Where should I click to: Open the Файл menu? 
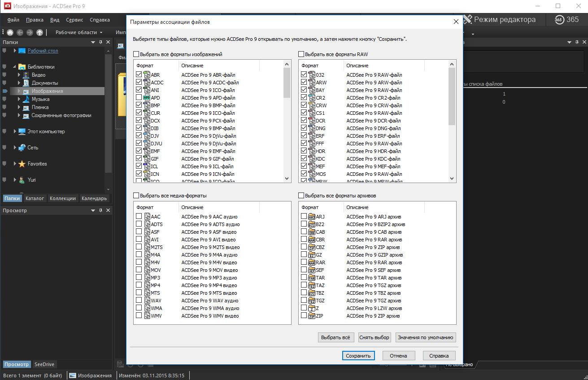click(x=13, y=20)
